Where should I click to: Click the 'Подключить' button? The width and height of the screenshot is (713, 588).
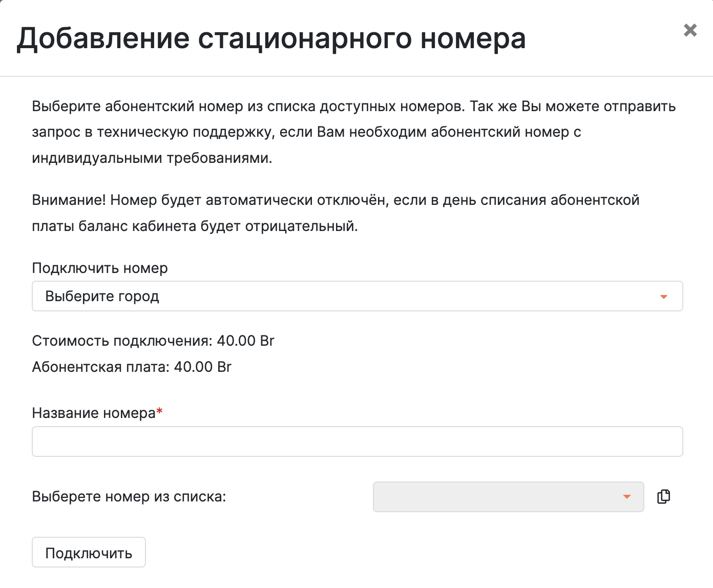tap(89, 552)
